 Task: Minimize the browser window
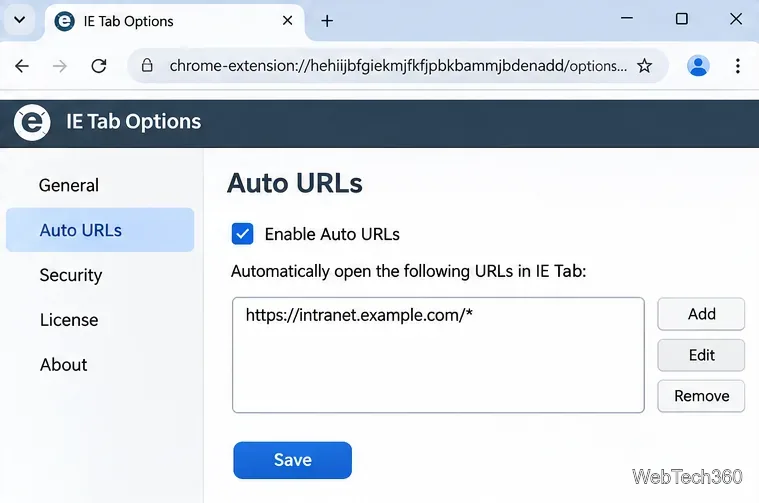tap(627, 19)
